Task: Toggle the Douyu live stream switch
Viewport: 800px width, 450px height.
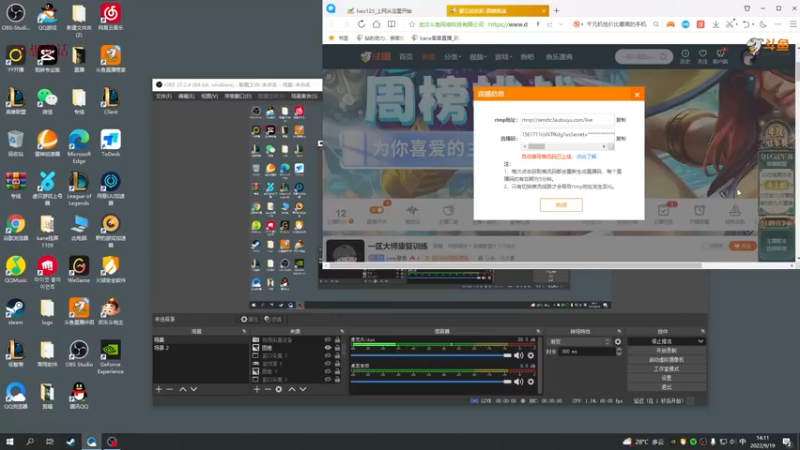Action: coord(377,210)
